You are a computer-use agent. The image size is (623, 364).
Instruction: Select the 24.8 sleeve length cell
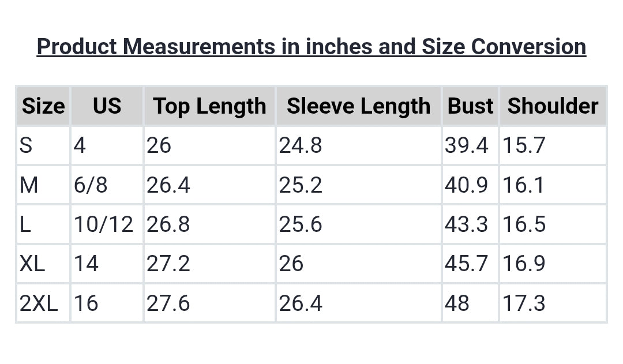pos(301,145)
